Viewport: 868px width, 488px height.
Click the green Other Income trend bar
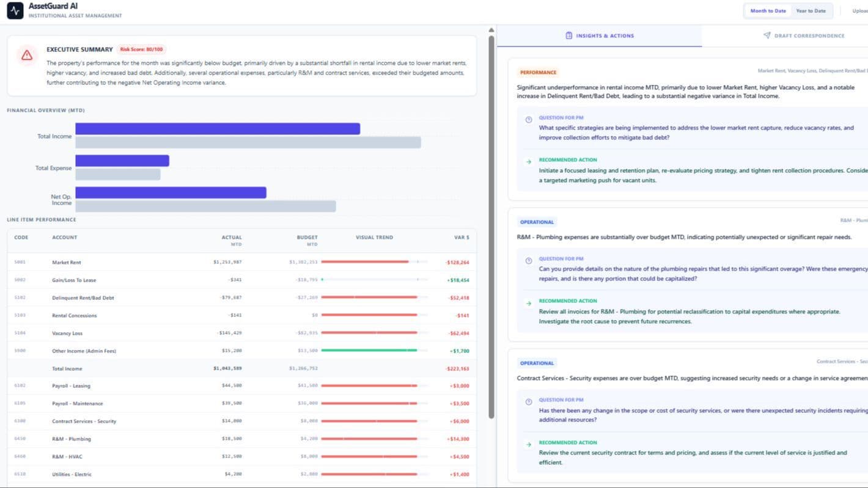[369, 351]
